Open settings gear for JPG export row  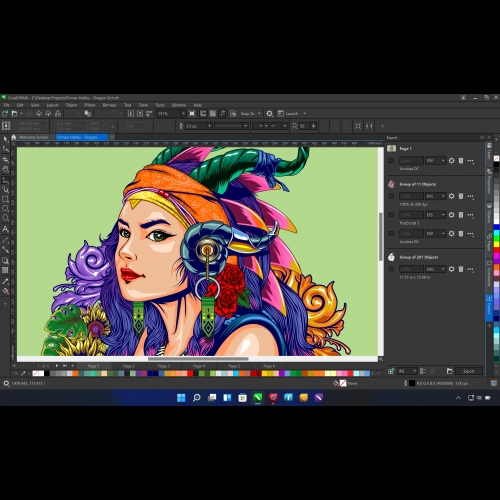coord(451,196)
